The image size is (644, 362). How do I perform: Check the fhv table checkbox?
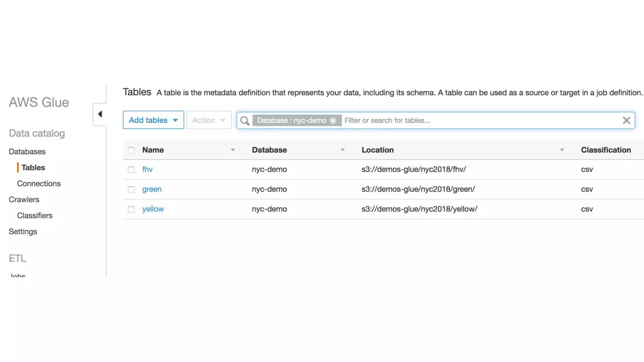pyautogui.click(x=131, y=170)
